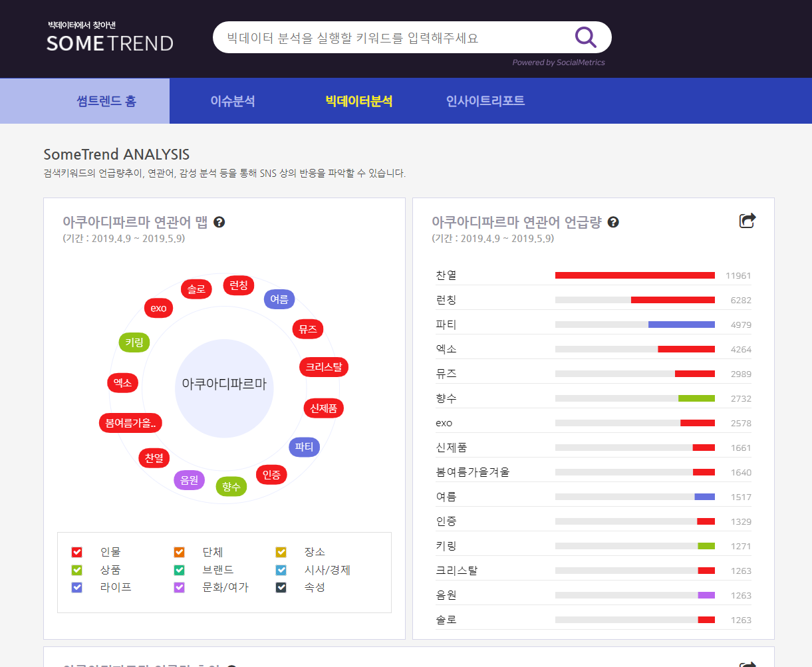Click the purple search magnifier icon

585,37
